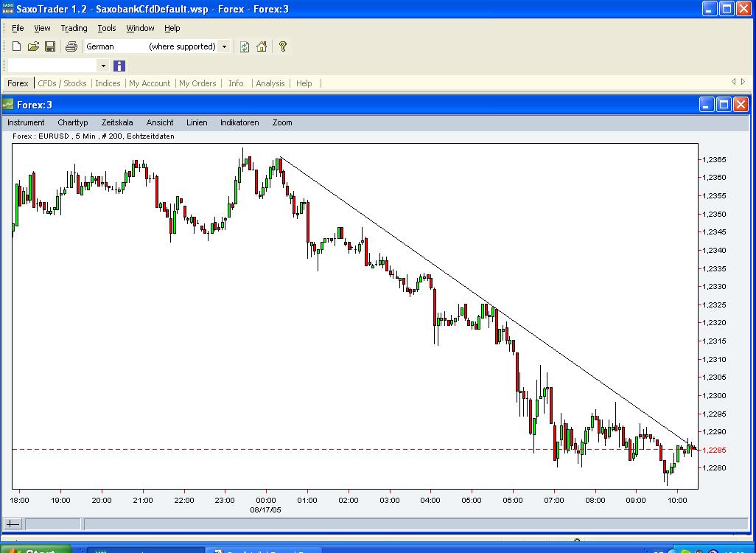Viewport: 756px width, 553px height.
Task: Click the 1,2365 price axis label
Action: click(714, 160)
